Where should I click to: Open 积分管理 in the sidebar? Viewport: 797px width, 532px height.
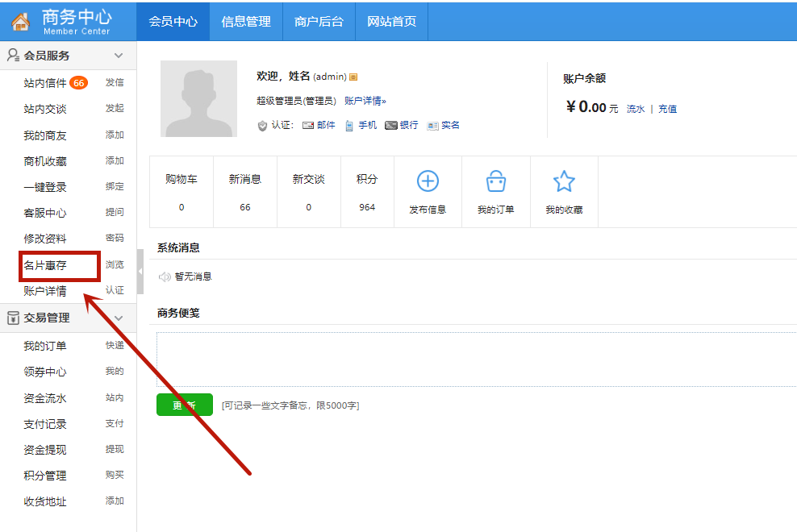click(x=45, y=476)
